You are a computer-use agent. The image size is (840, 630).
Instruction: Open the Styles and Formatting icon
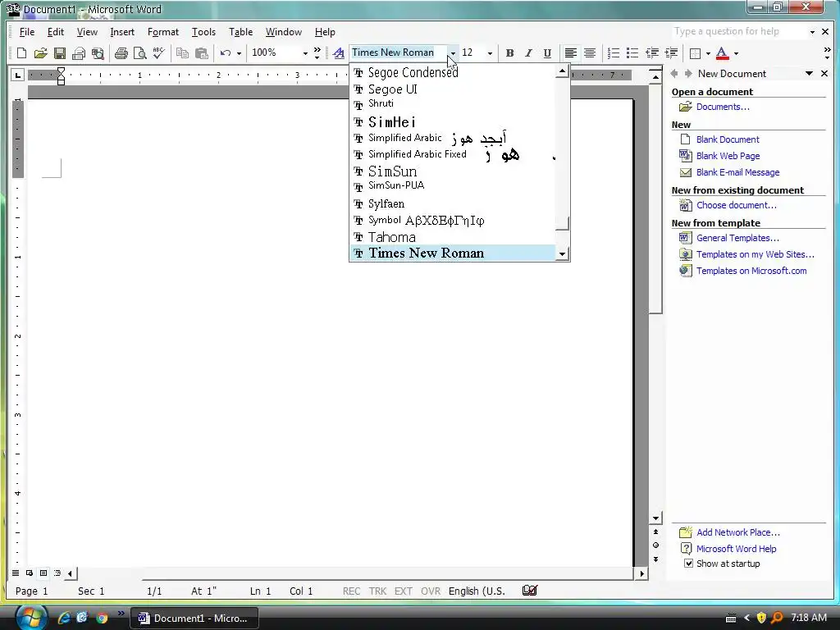click(x=339, y=53)
